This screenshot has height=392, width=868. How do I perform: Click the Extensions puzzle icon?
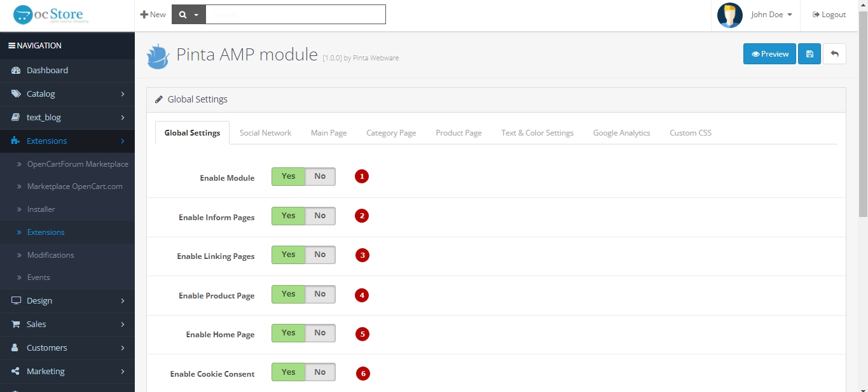coord(16,141)
